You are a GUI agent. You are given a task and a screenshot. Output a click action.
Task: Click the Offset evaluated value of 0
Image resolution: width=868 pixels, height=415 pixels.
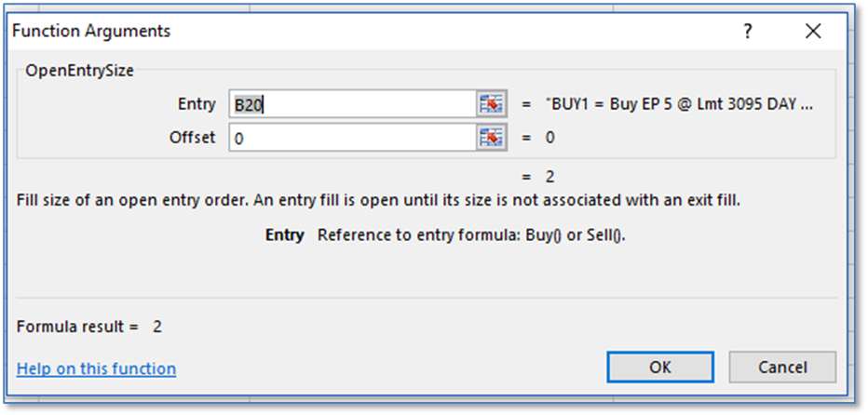click(549, 138)
